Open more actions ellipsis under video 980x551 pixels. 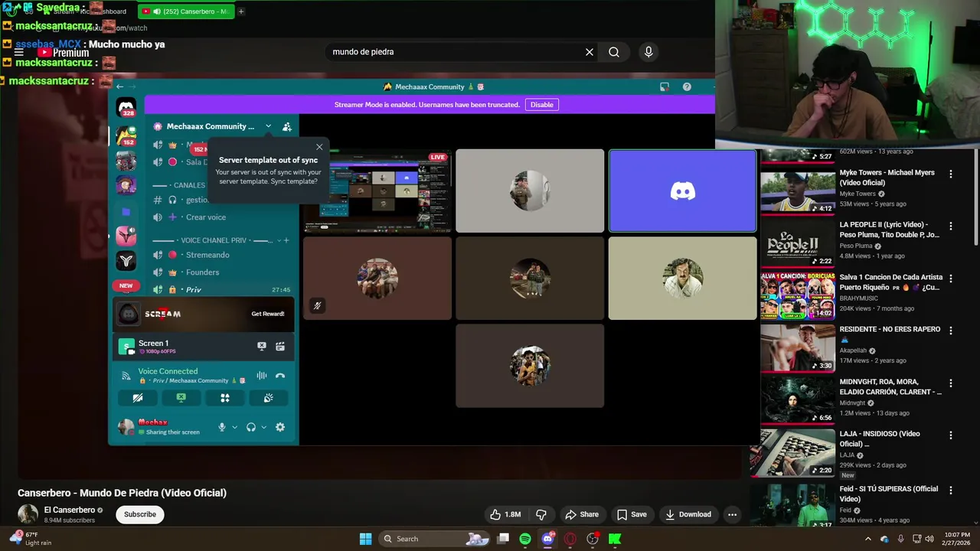[732, 514]
